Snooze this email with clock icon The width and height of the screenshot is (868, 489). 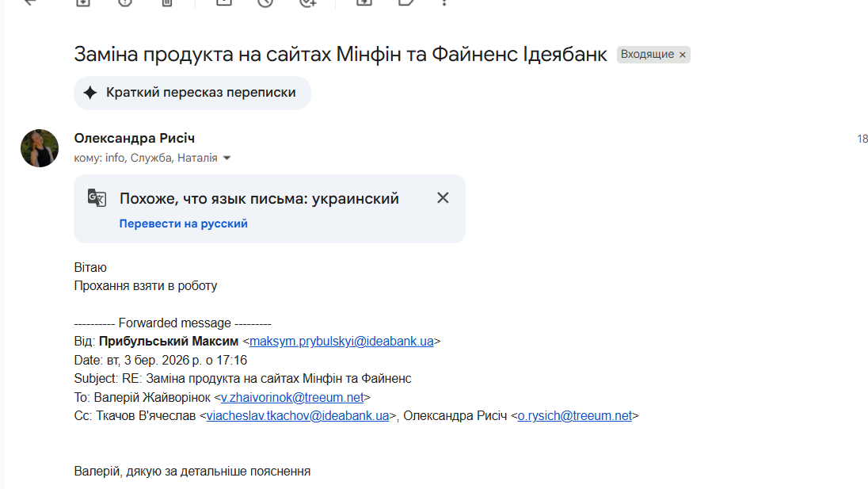265,2
